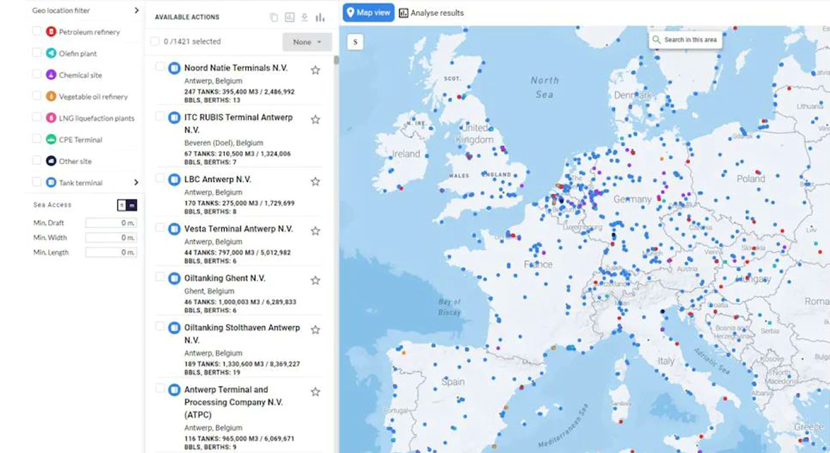Click the Other site dark icon

pos(51,161)
